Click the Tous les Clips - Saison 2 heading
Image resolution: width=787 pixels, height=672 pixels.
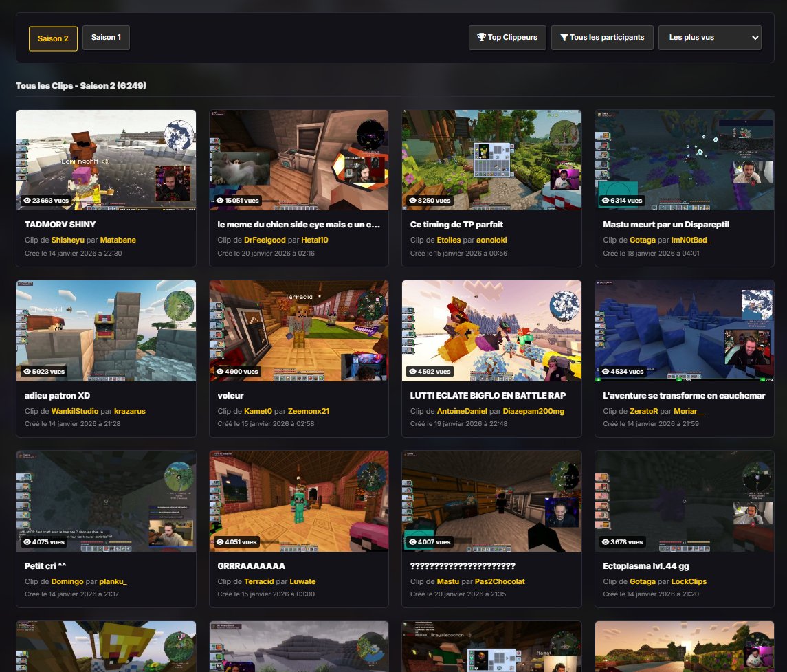click(81, 86)
